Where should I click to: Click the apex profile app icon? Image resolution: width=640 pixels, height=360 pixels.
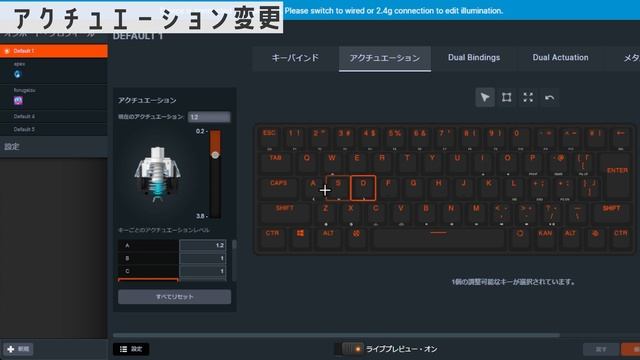point(17,74)
